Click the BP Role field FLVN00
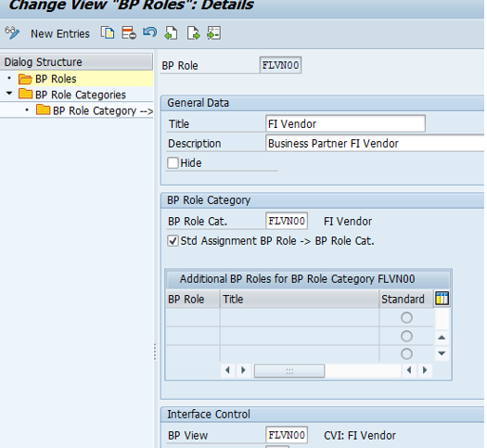 pyautogui.click(x=280, y=65)
